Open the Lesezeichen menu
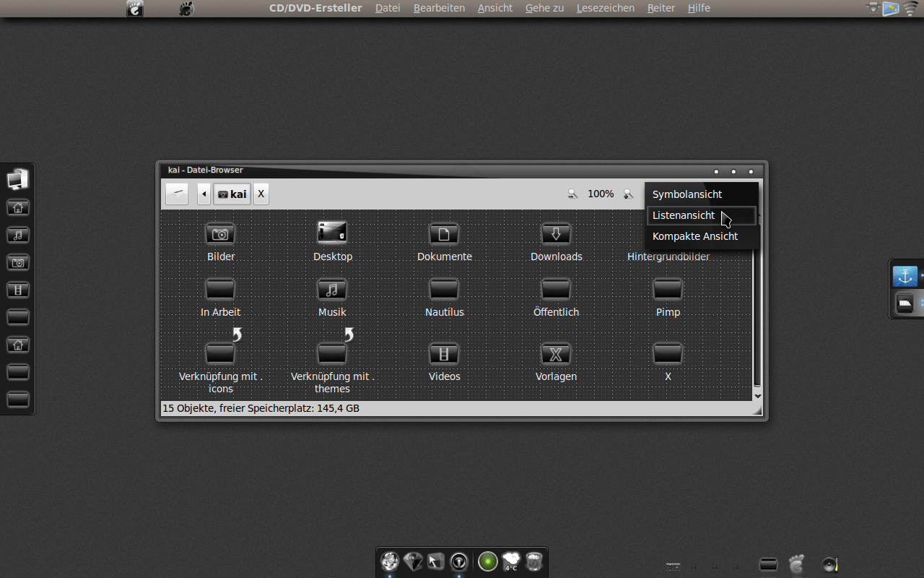The image size is (924, 578). (x=606, y=8)
